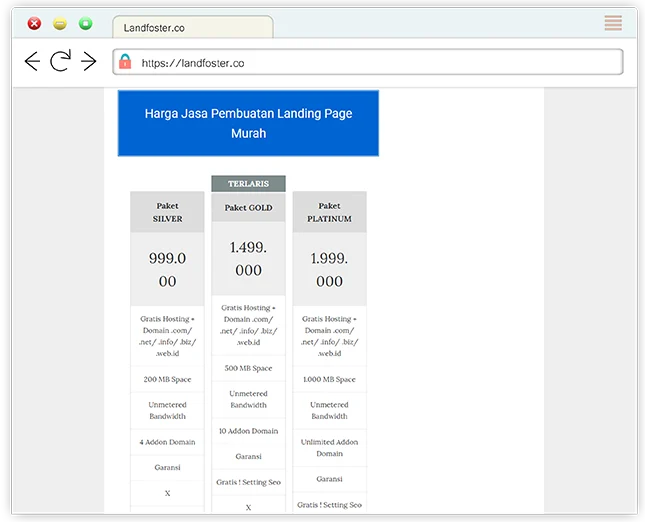Click the TERLARIS badge above Gold
The image size is (645, 522).
(248, 184)
